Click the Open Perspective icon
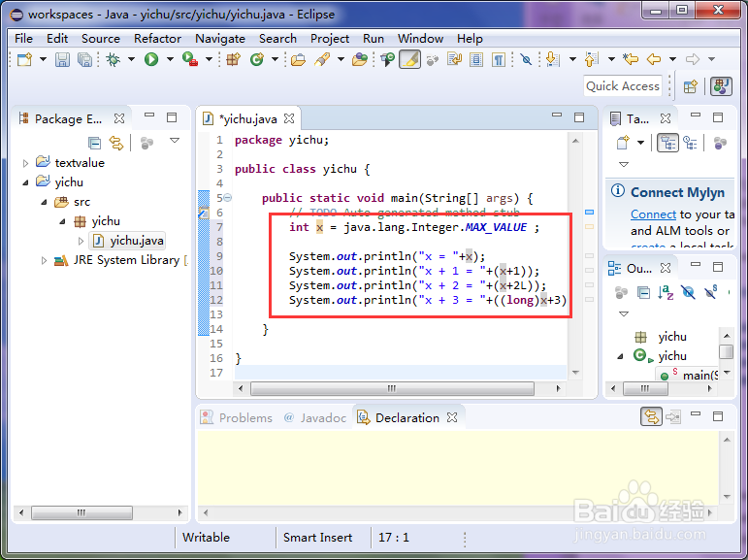 [691, 87]
